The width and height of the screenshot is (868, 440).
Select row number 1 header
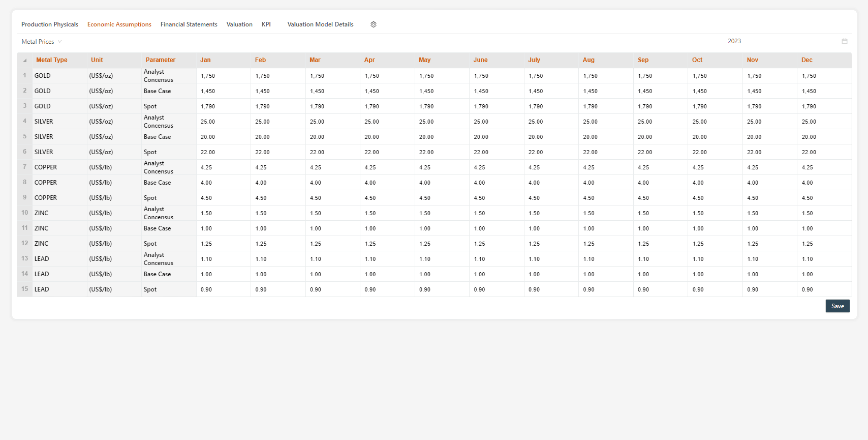point(24,75)
